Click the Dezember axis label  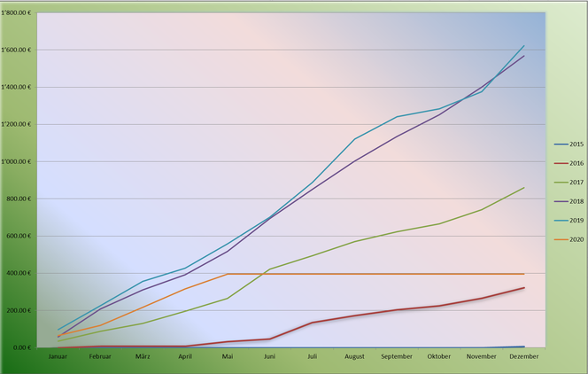click(x=524, y=356)
